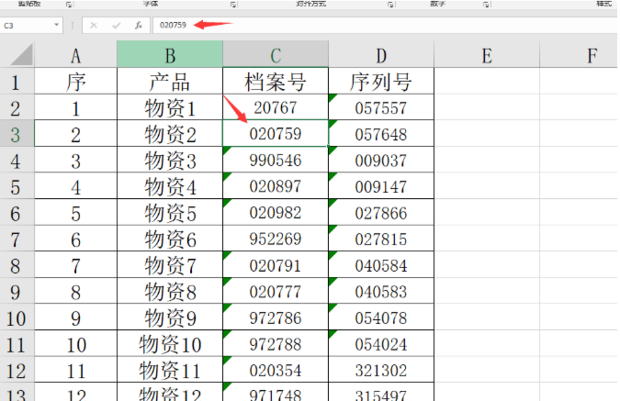The width and height of the screenshot is (620, 401).
Task: Select cell with value 027866
Action: click(381, 212)
